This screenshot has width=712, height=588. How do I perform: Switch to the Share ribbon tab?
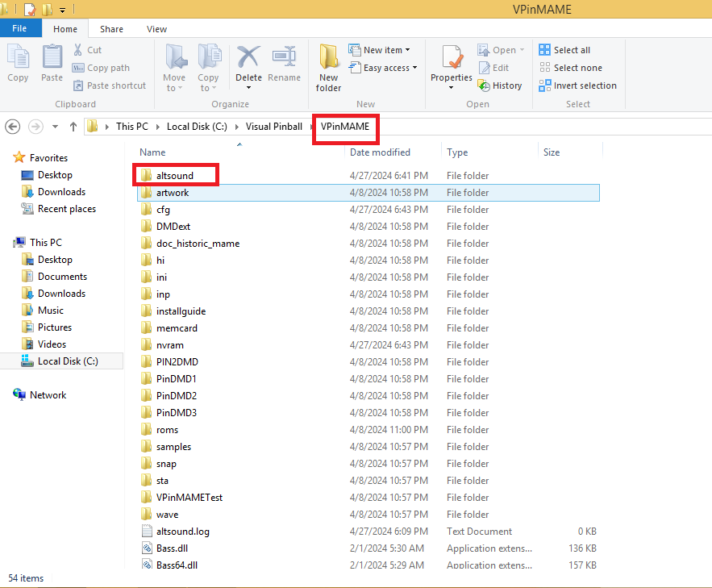[111, 29]
